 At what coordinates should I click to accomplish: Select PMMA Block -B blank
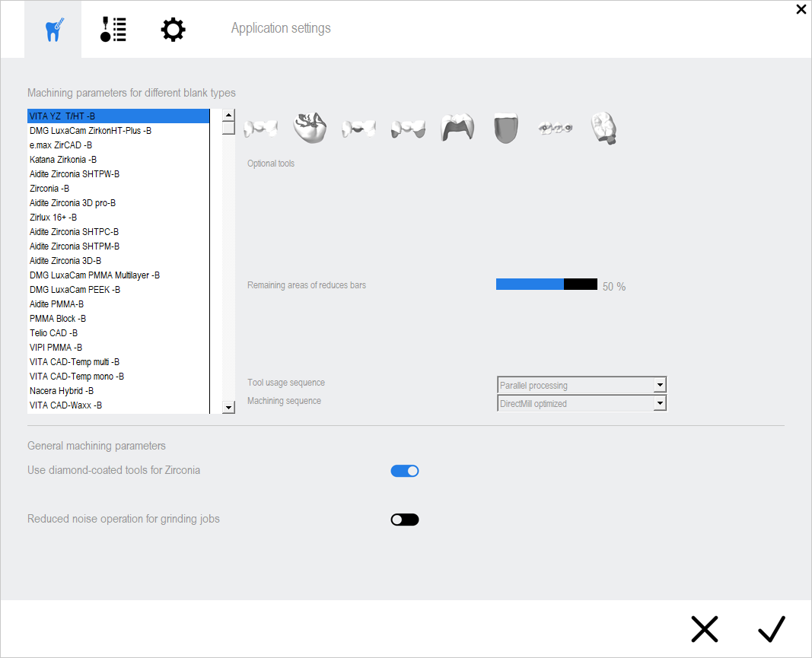[x=118, y=319]
